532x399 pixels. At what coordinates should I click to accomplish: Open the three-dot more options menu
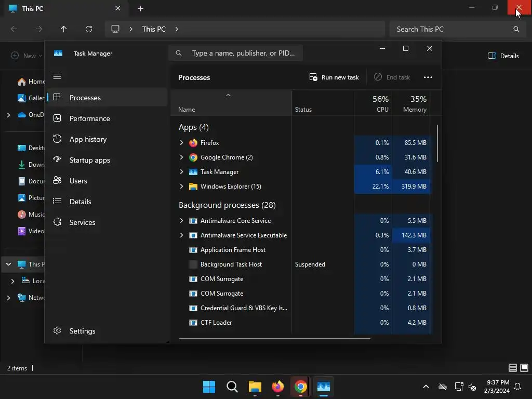point(428,77)
